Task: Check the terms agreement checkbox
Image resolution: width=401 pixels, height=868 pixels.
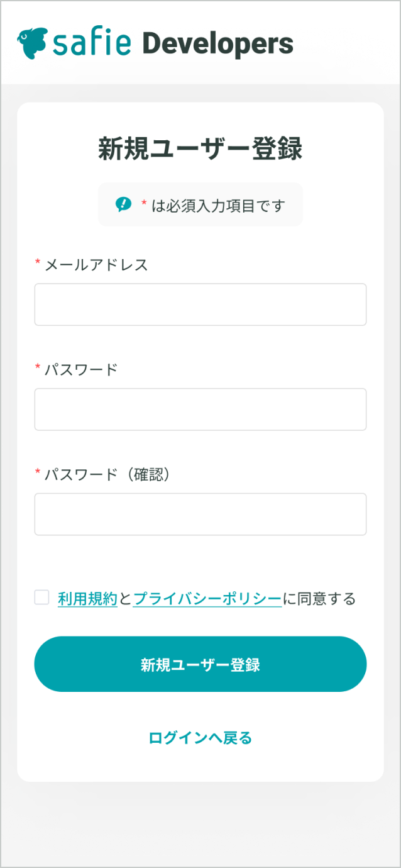Action: [41, 598]
